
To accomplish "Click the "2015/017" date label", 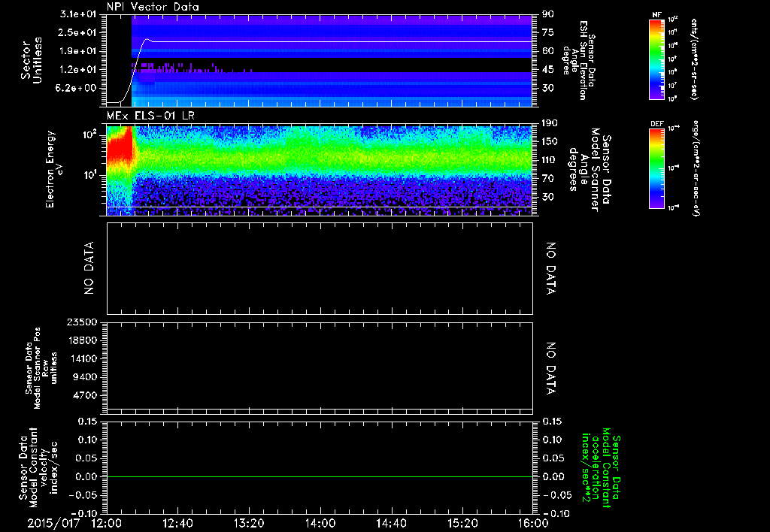I will click(x=53, y=524).
